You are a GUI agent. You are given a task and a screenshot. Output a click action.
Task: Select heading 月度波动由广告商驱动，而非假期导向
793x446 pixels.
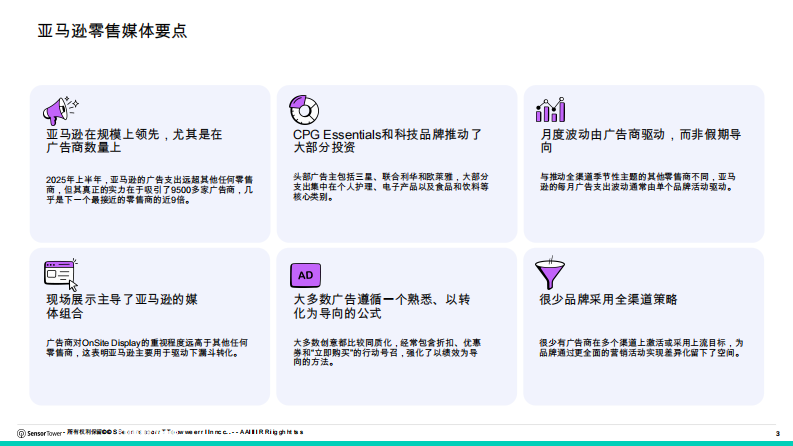click(x=640, y=141)
